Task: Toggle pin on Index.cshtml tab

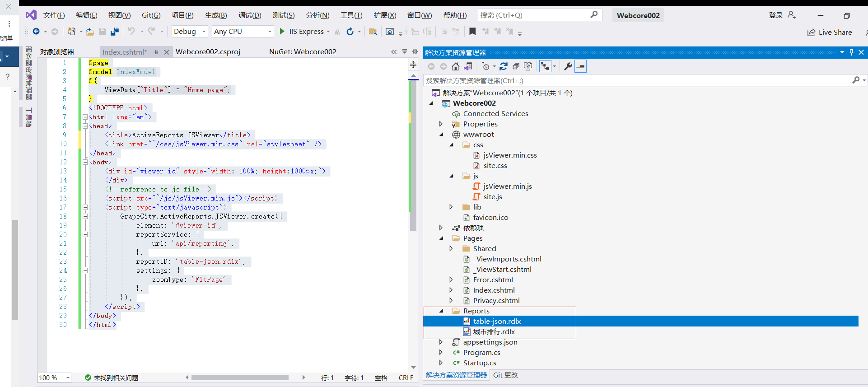Action: (156, 52)
